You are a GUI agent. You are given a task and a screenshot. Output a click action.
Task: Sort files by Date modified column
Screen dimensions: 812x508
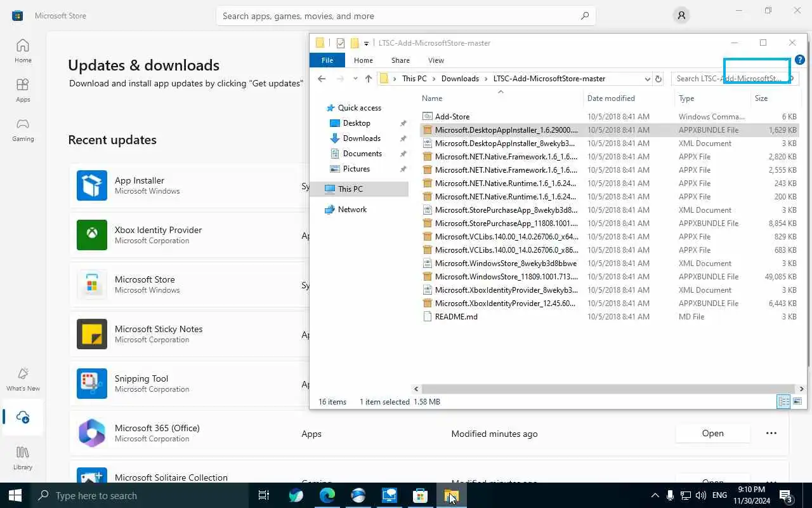629,98
